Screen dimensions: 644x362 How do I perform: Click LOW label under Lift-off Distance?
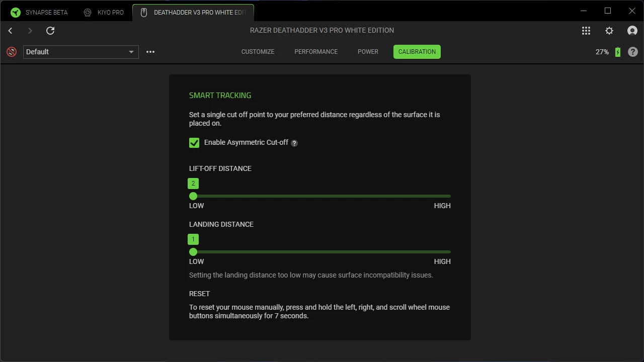coord(196,206)
